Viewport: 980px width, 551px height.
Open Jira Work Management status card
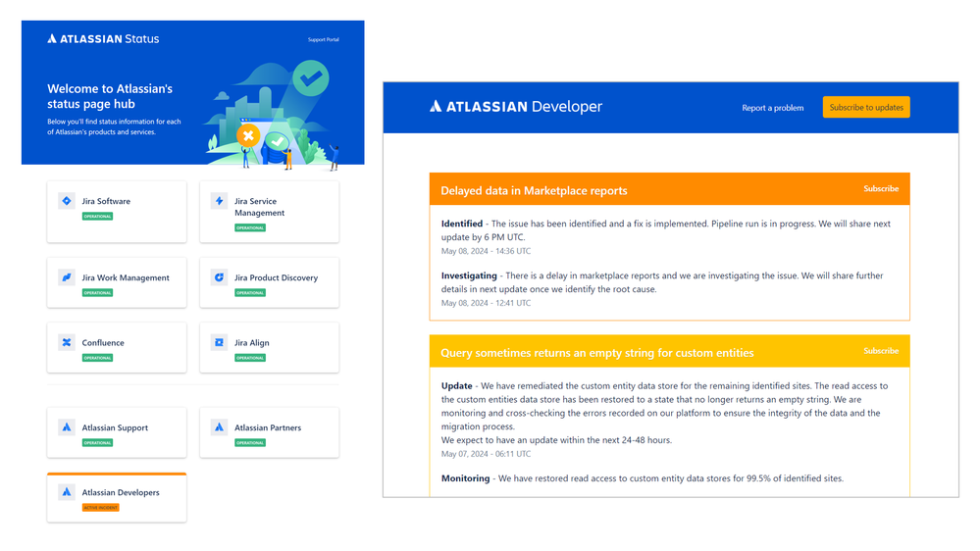[x=117, y=282]
